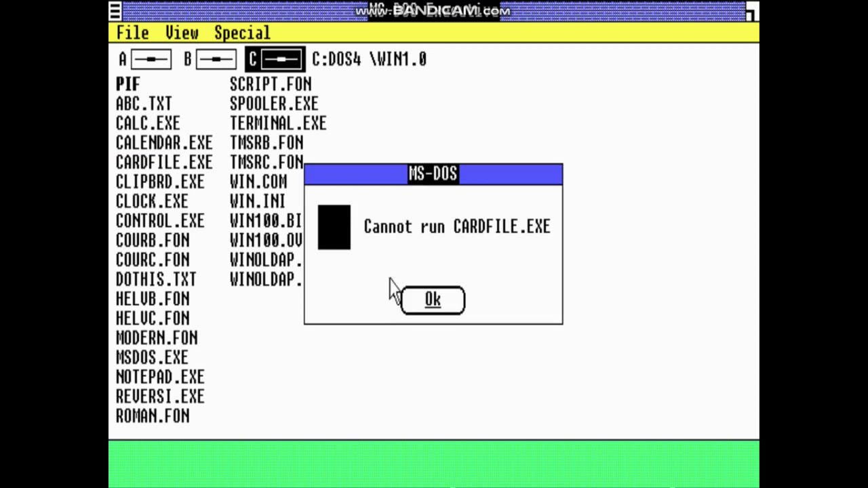
Task: Select TERMINAL.EXE in the file list
Action: pos(278,123)
